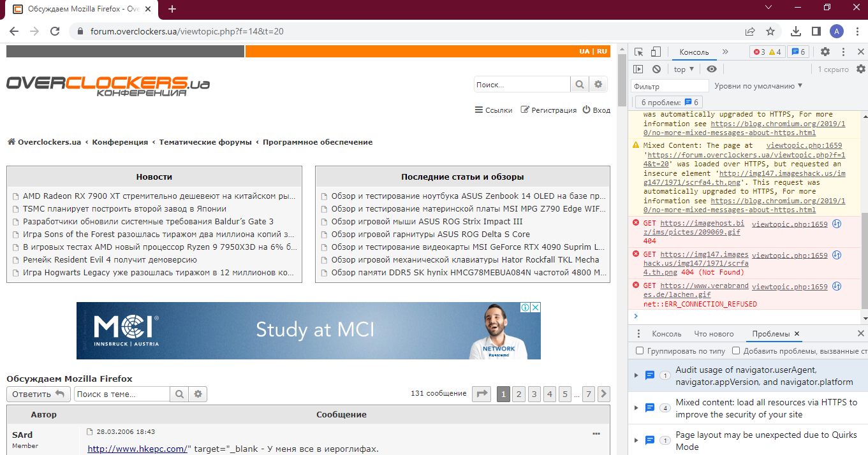Image resolution: width=868 pixels, height=455 pixels.
Task: Select the Проблемы drawer tab
Action: tap(770, 334)
